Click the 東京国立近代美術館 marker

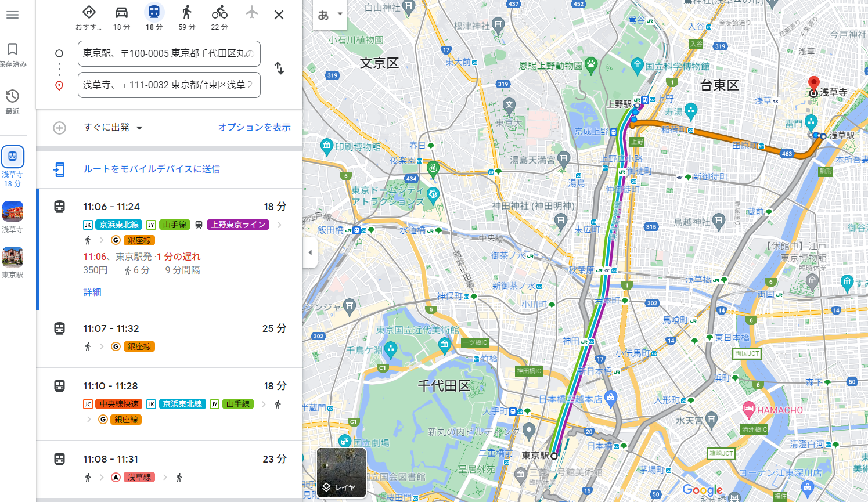[444, 345]
